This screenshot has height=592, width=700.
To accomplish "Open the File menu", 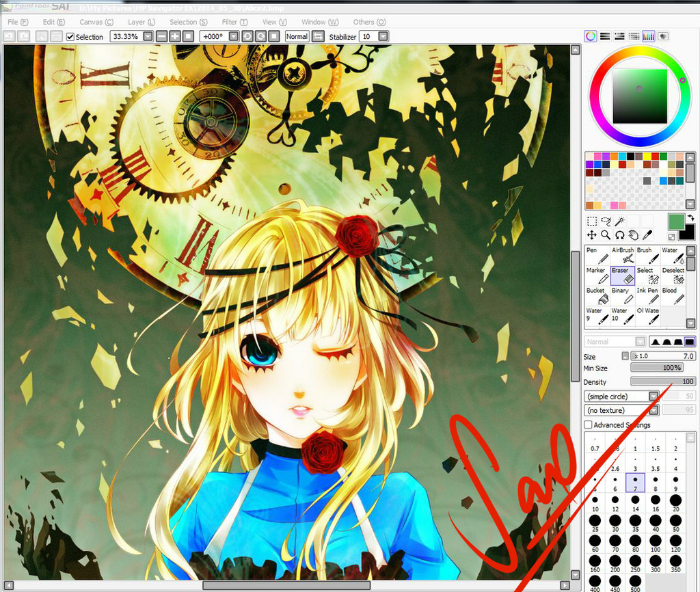I will tap(18, 22).
